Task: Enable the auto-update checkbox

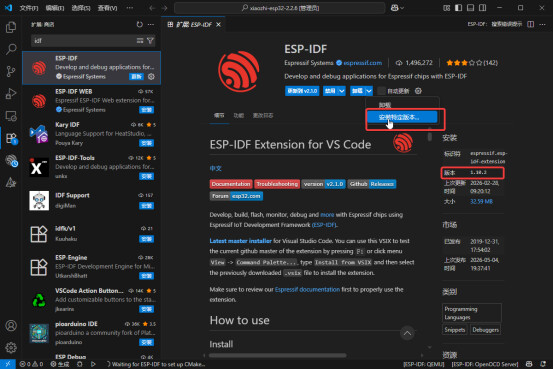Action: pyautogui.click(x=381, y=91)
